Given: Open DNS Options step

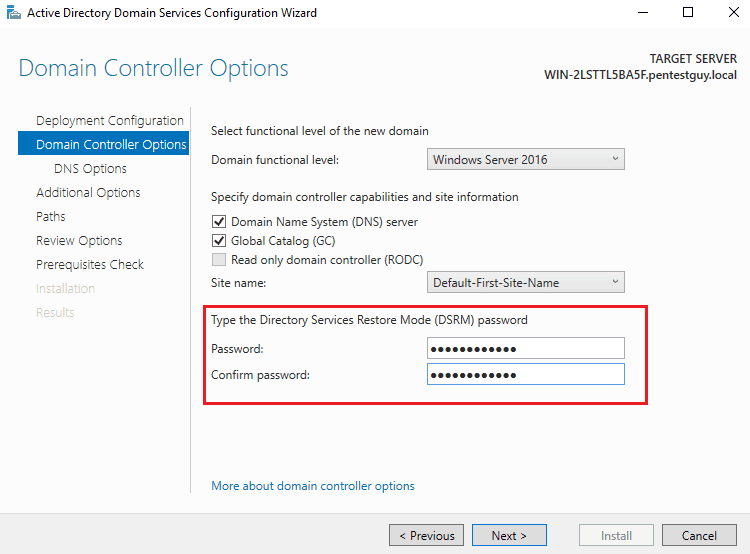Looking at the screenshot, I should 90,168.
